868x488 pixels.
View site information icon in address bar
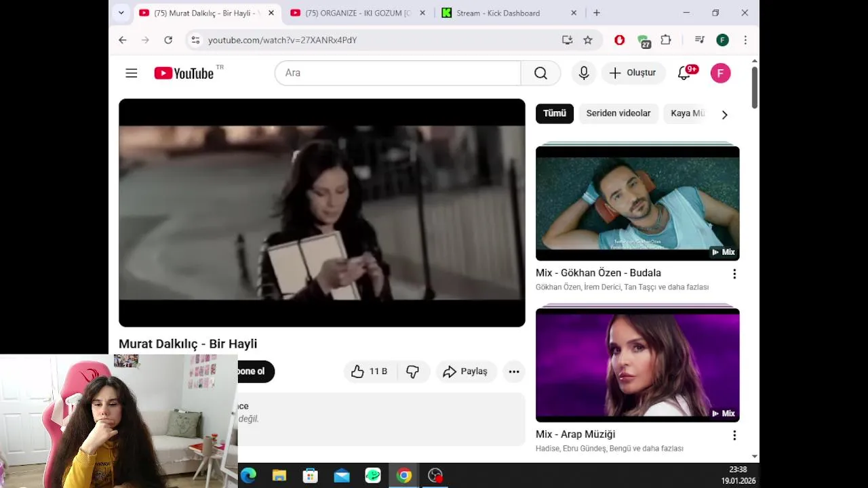click(x=195, y=40)
